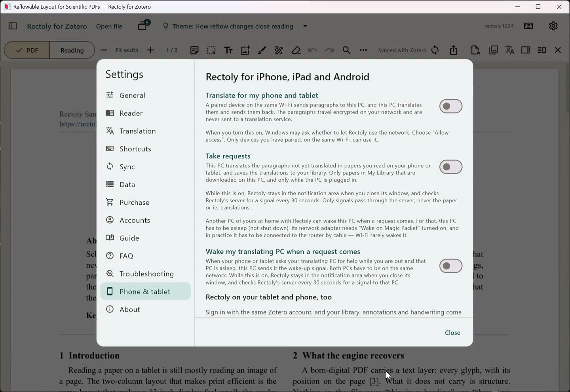The image size is (570, 392).
Task: Select the add image annotation tool
Action: (x=245, y=50)
